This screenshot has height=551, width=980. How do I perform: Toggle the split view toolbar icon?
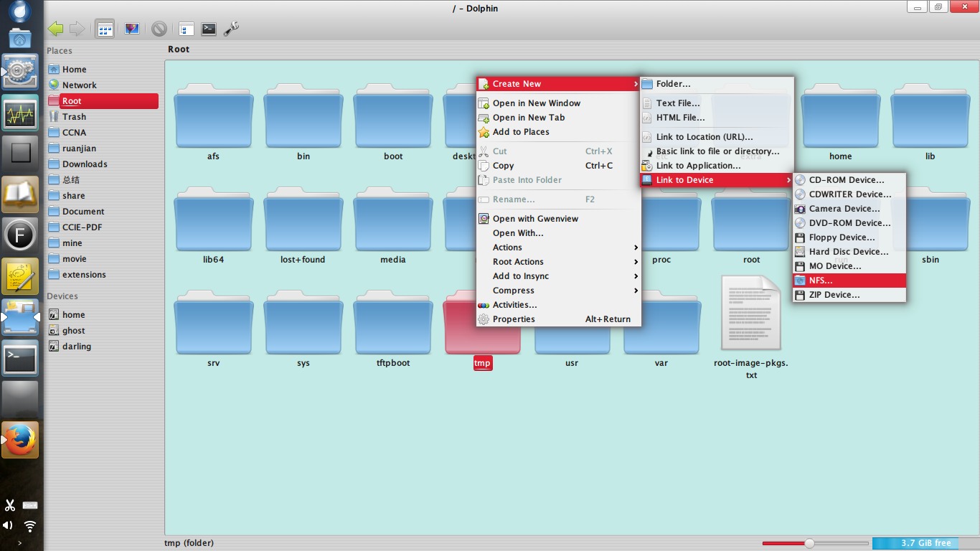click(x=187, y=29)
